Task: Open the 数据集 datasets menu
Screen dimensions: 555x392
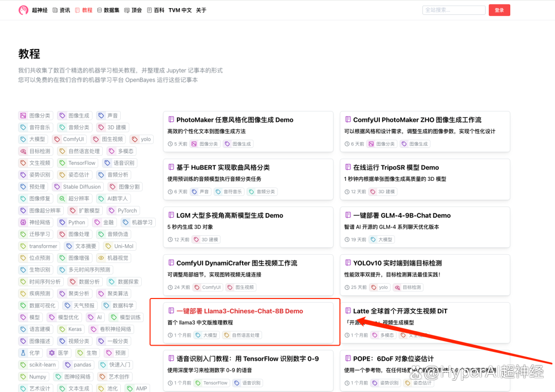Action: (x=108, y=10)
